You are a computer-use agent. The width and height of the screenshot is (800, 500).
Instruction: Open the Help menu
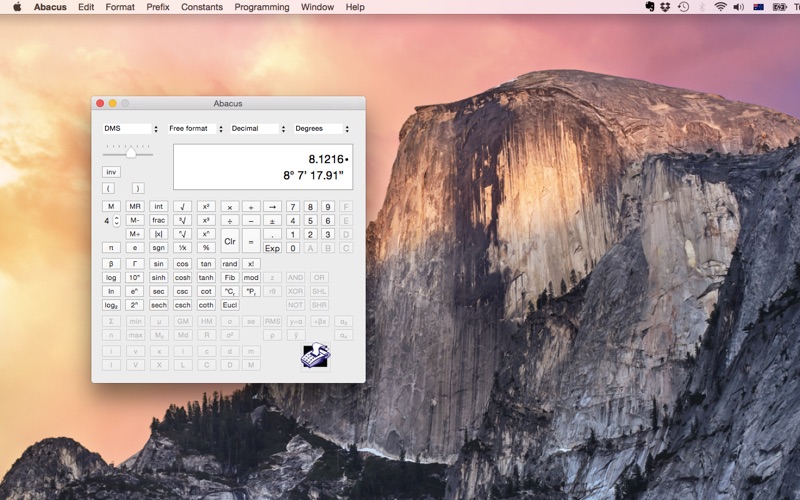tap(355, 7)
